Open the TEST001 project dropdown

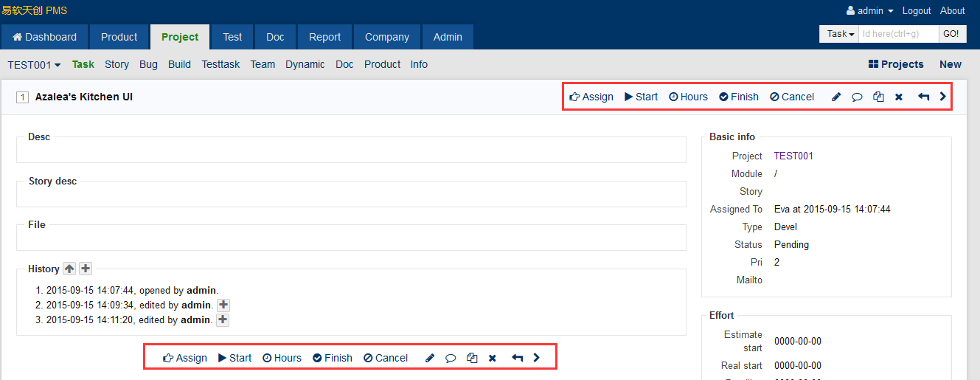coord(34,65)
